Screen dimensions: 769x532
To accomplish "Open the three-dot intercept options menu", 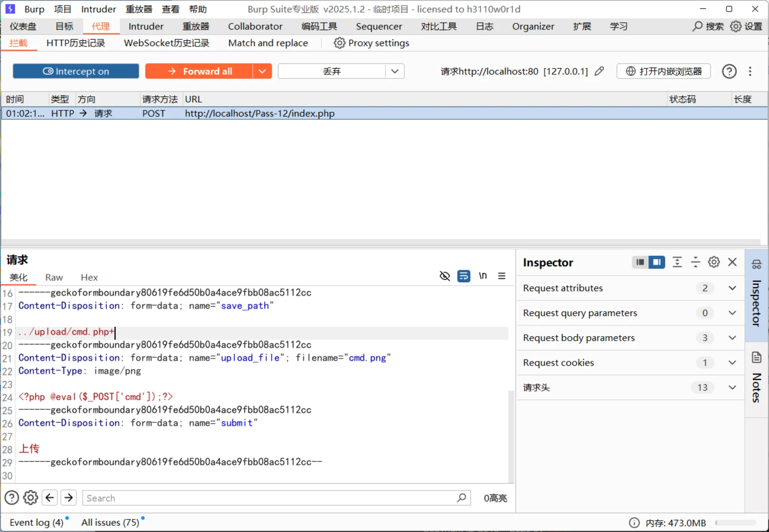I will pyautogui.click(x=750, y=71).
